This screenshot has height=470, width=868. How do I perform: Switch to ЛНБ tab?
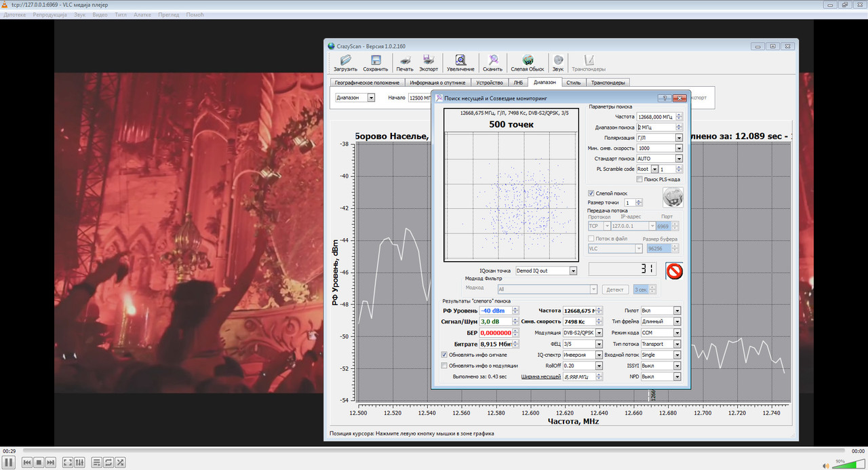(518, 83)
